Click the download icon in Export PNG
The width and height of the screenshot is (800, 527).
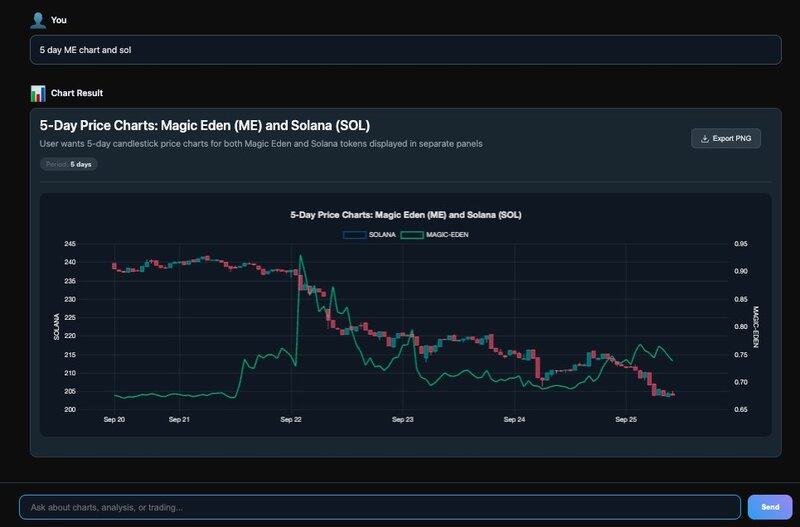705,139
